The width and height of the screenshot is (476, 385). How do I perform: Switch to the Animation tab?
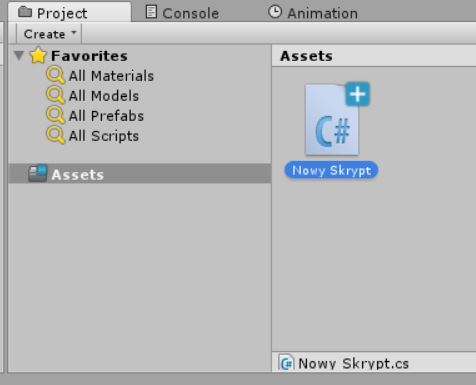313,13
